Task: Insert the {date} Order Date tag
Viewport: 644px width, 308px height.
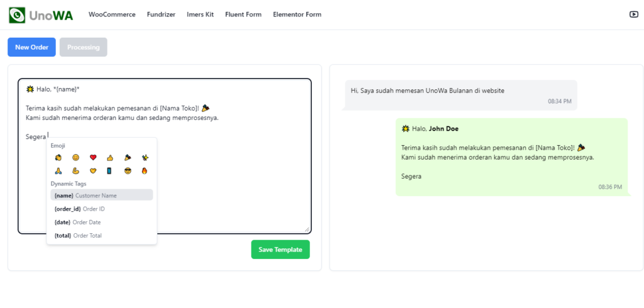Action: [101, 222]
